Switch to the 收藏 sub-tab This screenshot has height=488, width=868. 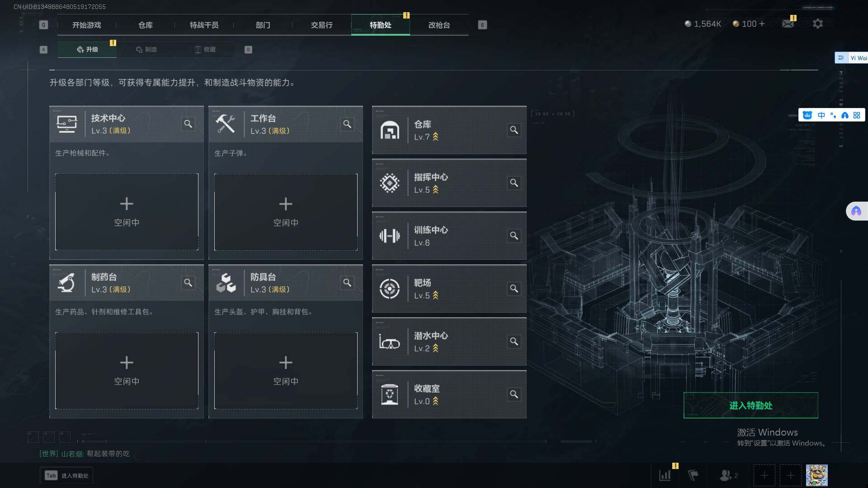[205, 49]
